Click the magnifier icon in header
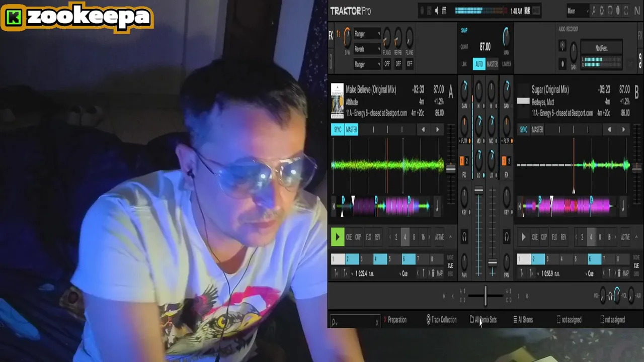 [594, 11]
